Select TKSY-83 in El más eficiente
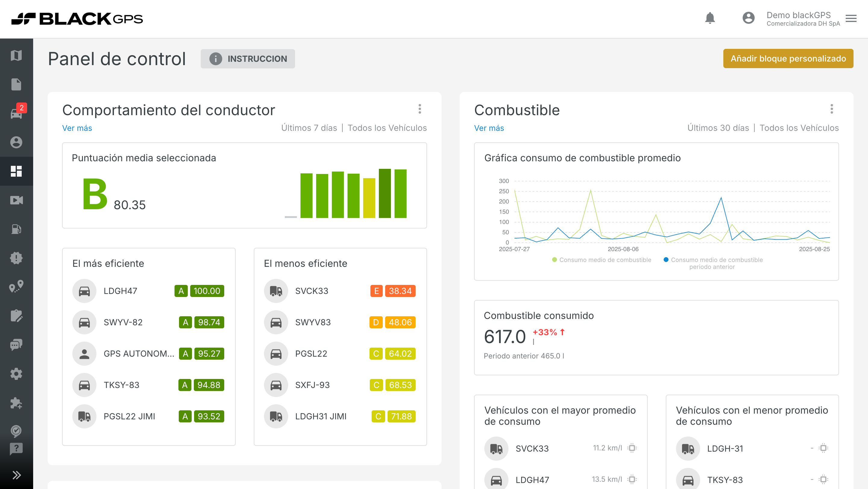The width and height of the screenshot is (868, 489). tap(149, 385)
